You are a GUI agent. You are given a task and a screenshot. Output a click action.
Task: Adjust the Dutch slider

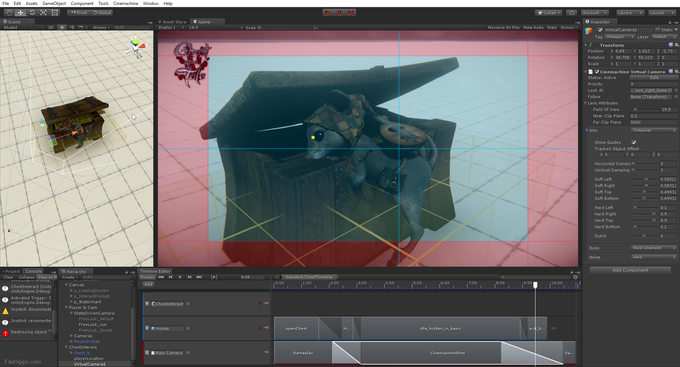coord(644,236)
